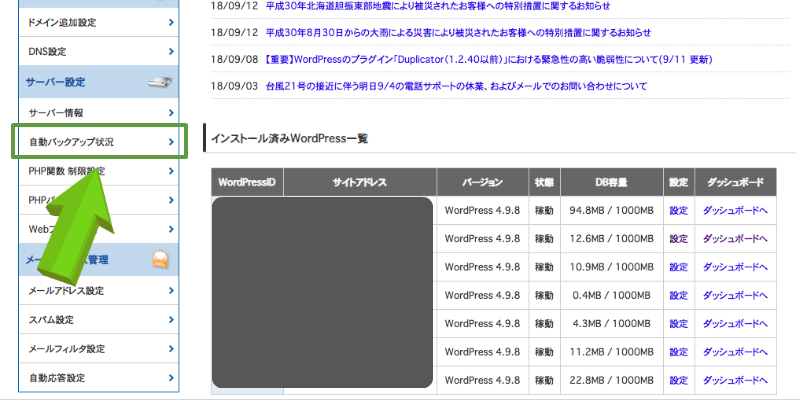Viewport: 800px width, 400px height.
Task: Open the 台風21号 phone support notice link
Action: click(456, 86)
